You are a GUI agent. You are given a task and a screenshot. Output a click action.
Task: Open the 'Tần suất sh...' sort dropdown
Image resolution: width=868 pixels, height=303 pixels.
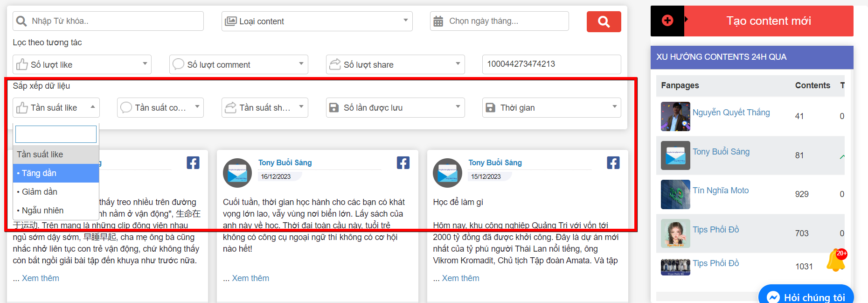(x=264, y=107)
